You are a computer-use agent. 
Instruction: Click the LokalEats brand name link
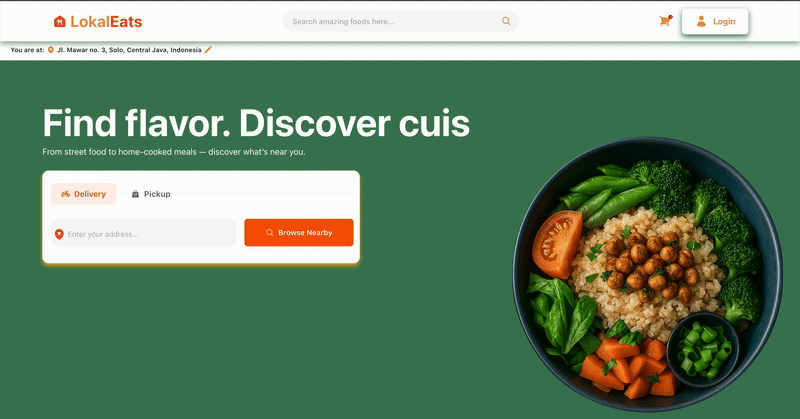(106, 21)
